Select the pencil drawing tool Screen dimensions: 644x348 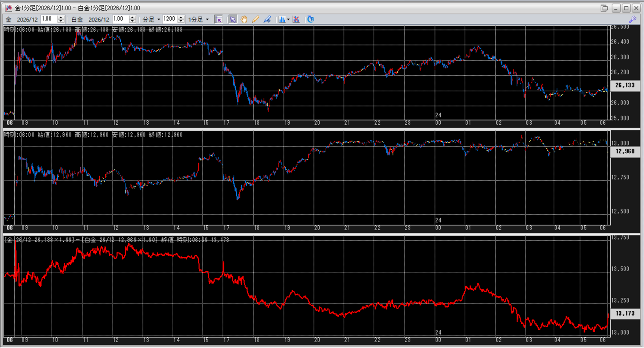(x=255, y=20)
